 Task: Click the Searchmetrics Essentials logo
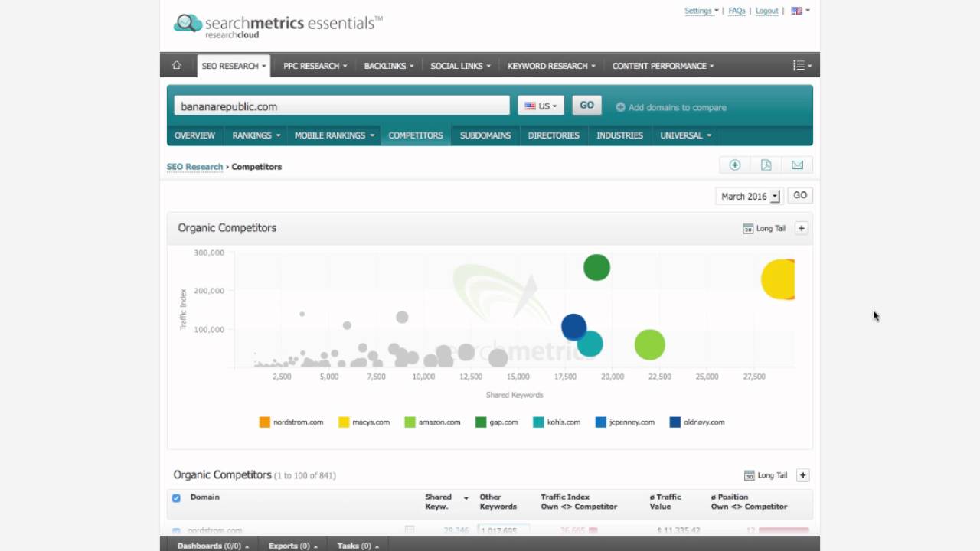click(278, 24)
